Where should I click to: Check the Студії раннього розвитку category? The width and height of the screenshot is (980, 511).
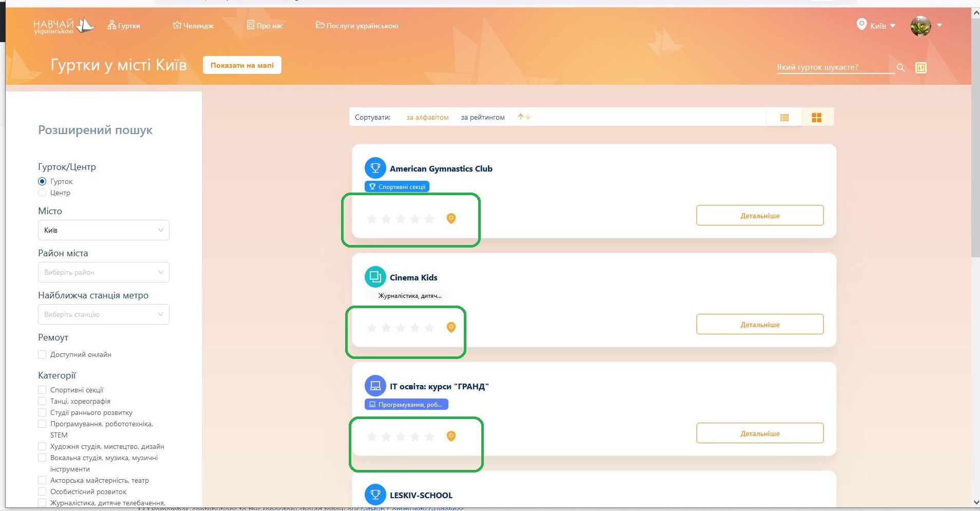click(42, 412)
